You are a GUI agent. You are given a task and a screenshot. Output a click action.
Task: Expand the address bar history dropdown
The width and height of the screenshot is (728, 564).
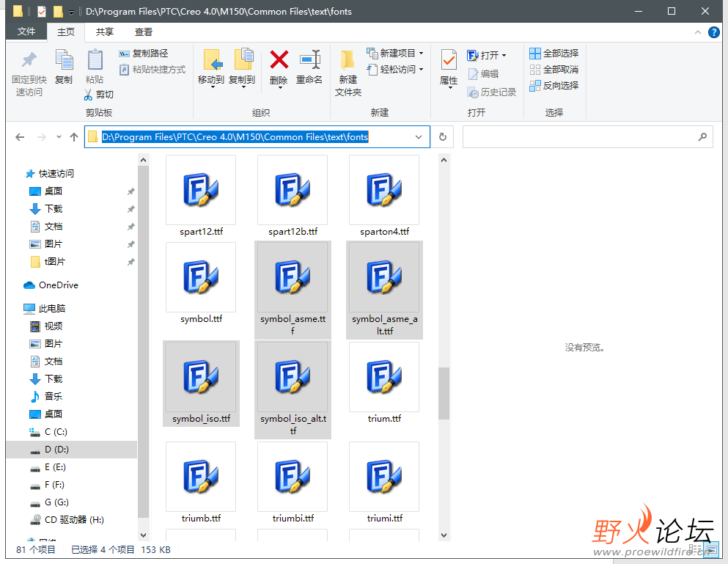tap(419, 137)
